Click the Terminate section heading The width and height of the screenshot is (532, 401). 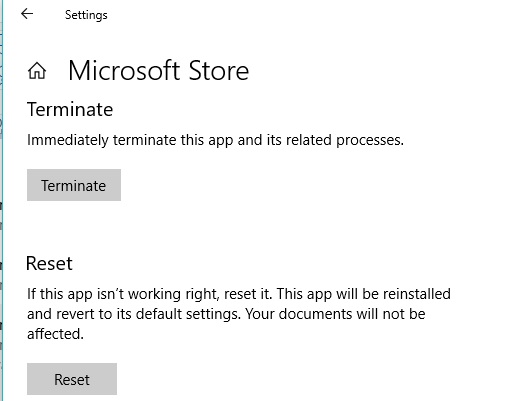[70, 109]
